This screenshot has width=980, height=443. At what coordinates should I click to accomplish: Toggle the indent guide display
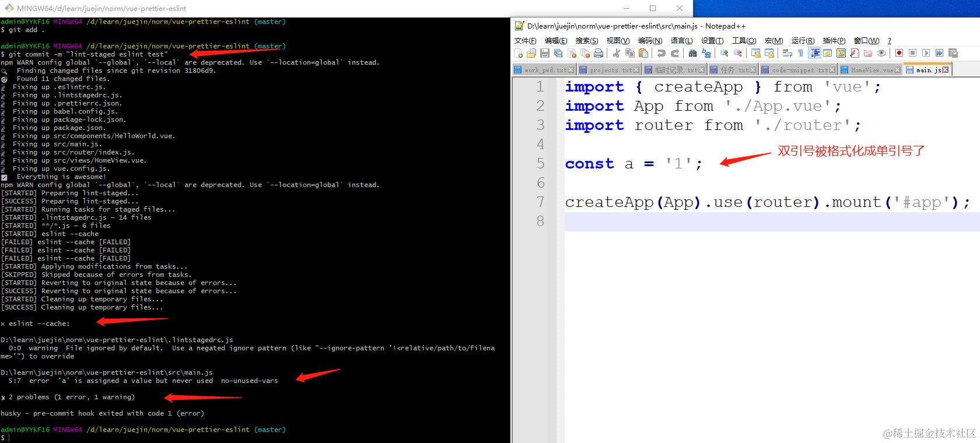click(814, 53)
